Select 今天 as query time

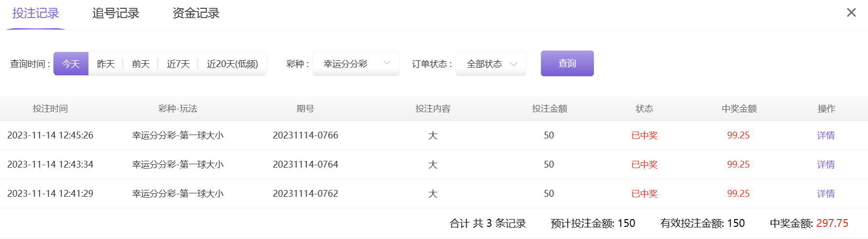[71, 64]
